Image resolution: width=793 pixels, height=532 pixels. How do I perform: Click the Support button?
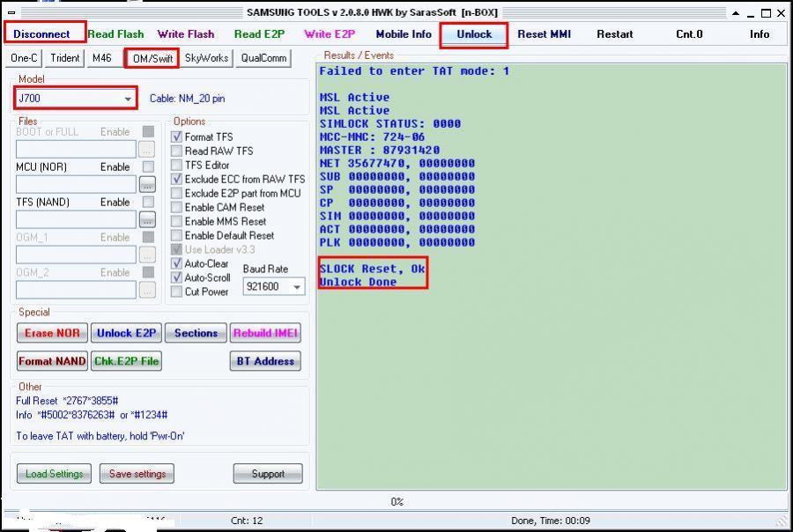(268, 474)
